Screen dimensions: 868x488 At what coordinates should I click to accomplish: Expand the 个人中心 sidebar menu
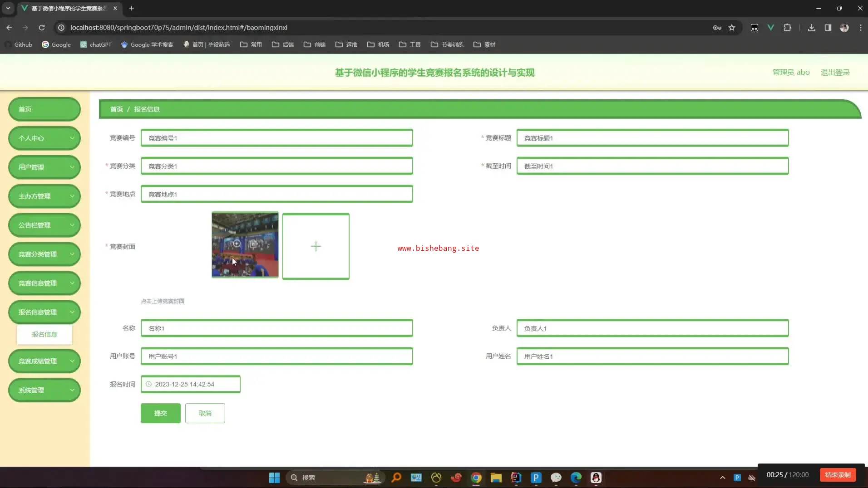tap(44, 138)
